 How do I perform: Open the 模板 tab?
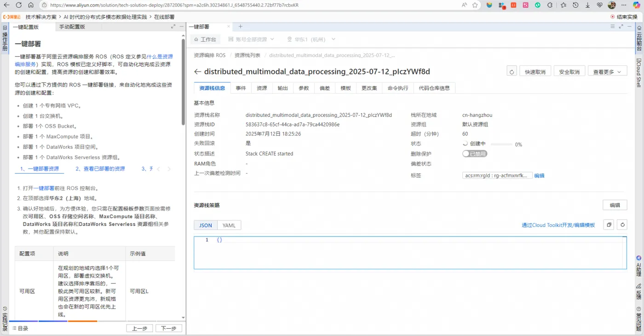click(x=345, y=88)
